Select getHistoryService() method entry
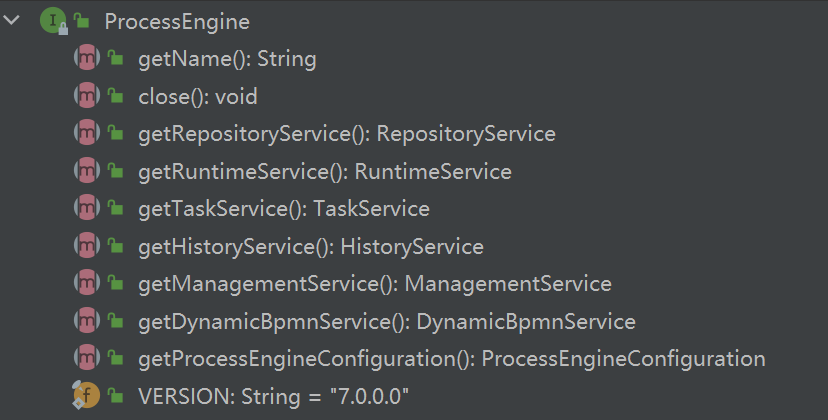The image size is (828, 420). click(311, 247)
